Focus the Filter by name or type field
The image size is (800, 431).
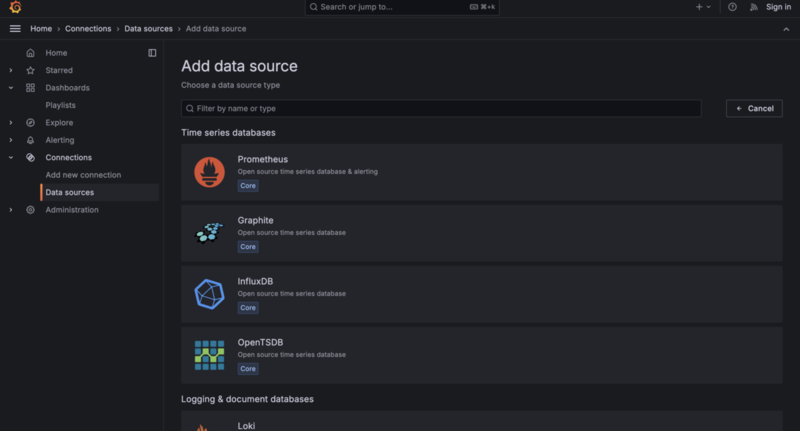[x=441, y=109]
